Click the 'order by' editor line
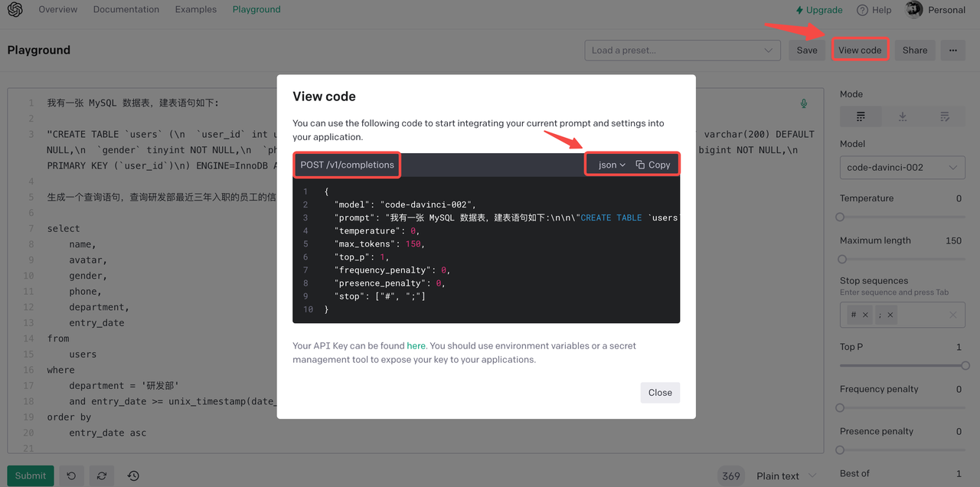The width and height of the screenshot is (980, 487). 69,417
